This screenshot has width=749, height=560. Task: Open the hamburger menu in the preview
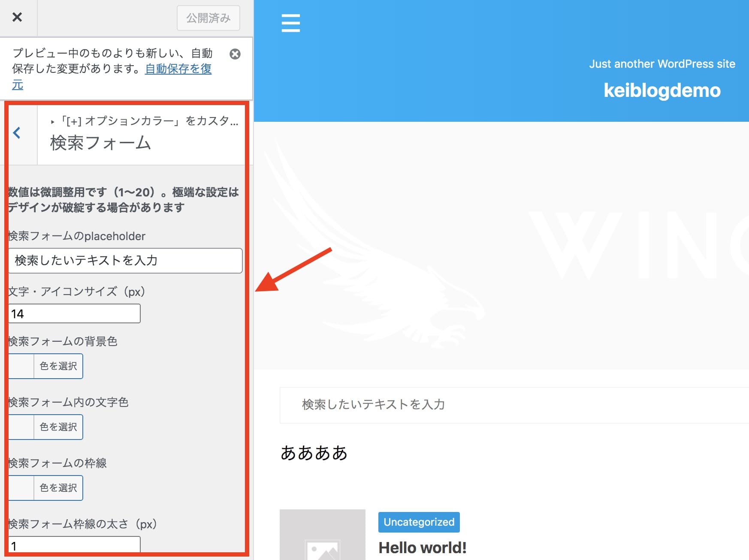click(x=290, y=24)
